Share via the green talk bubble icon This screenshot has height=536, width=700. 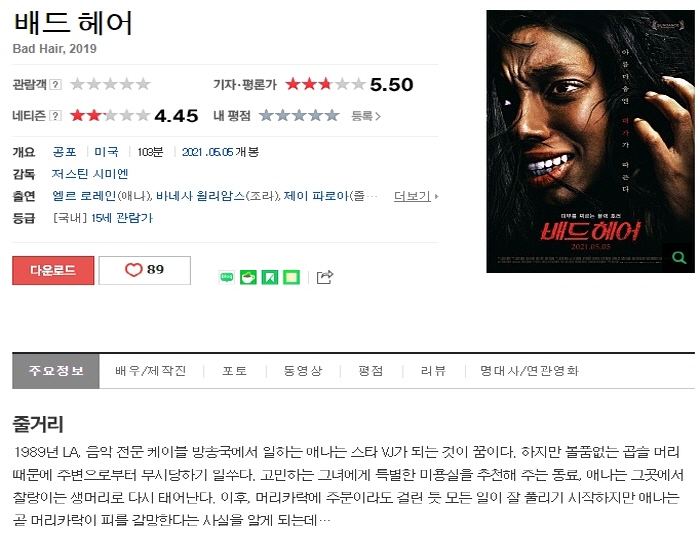(x=227, y=278)
